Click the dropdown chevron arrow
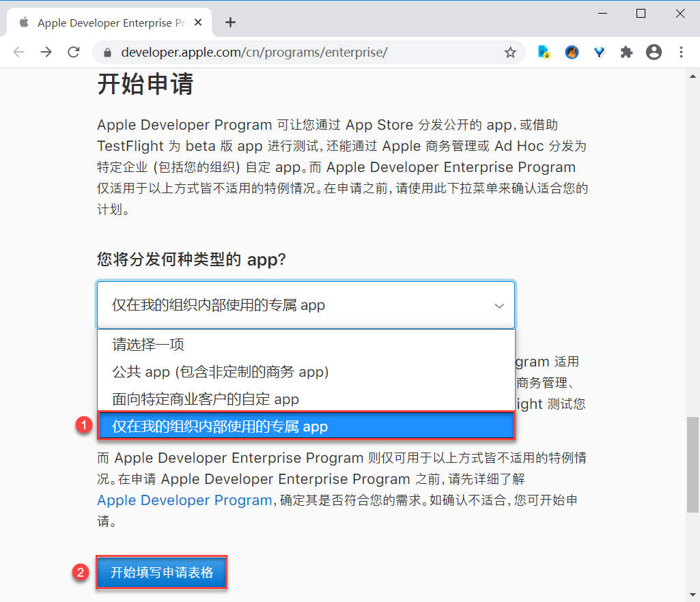Screen dimensions: 700x602 (x=499, y=306)
